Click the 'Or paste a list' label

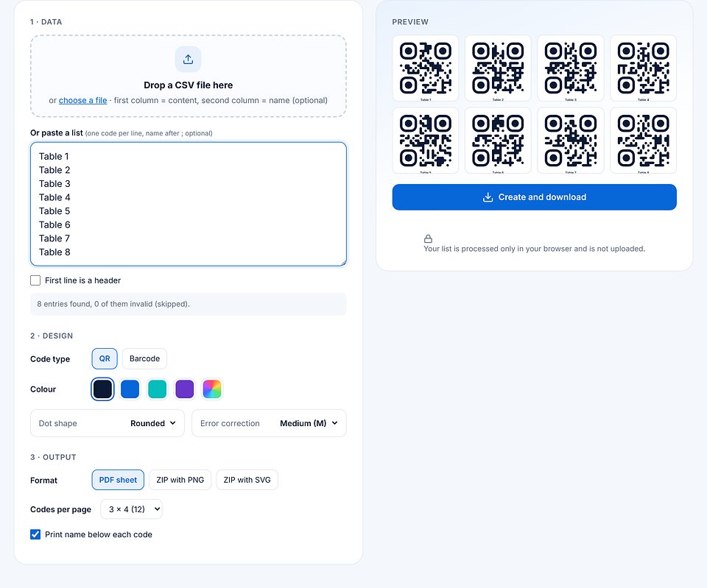57,133
